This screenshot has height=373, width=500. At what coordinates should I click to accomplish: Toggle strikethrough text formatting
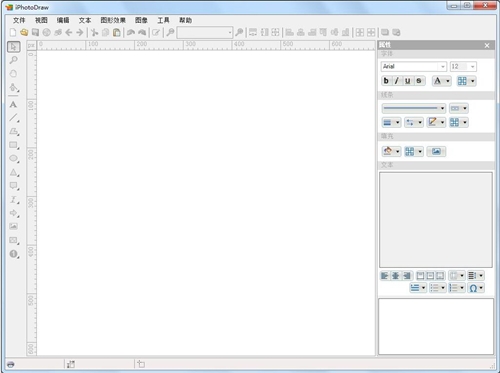click(x=419, y=81)
